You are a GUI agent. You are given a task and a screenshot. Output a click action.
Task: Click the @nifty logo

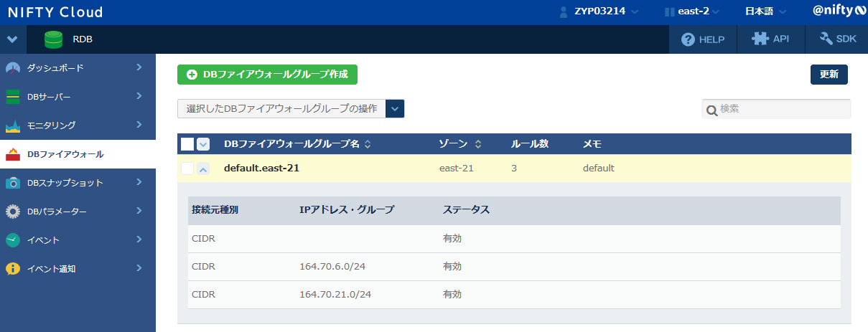(838, 11)
